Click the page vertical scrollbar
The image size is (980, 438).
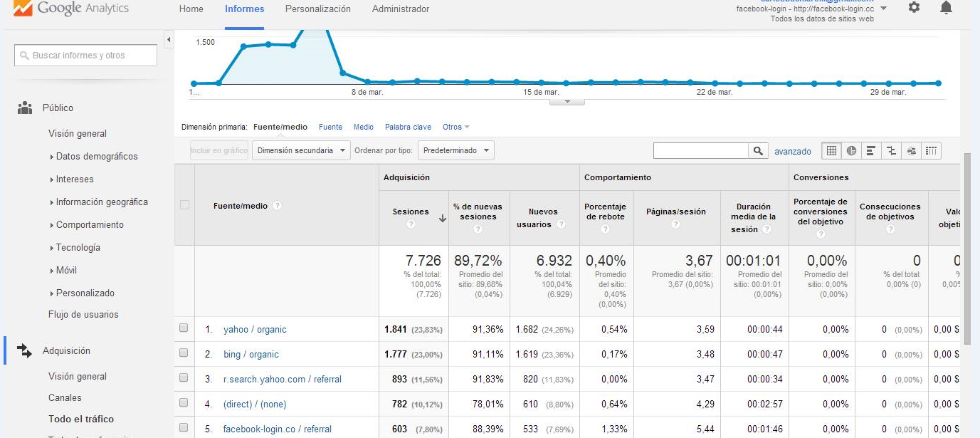pos(966,249)
